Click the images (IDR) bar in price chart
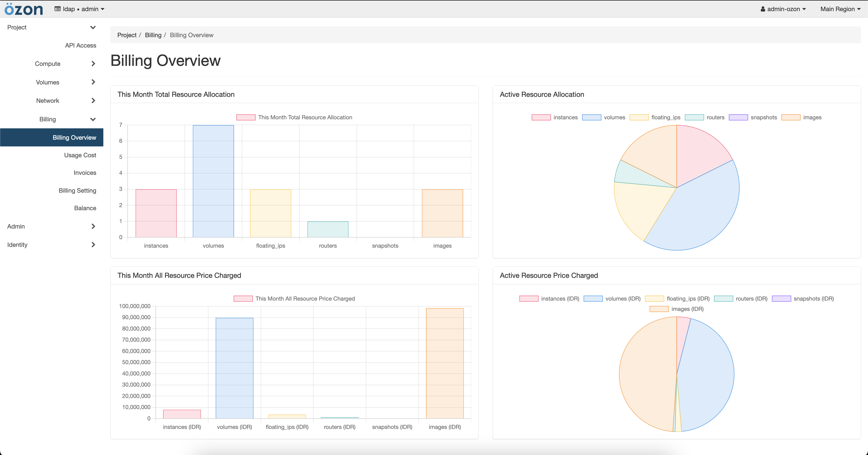Viewport: 868px width, 455px height. point(445,363)
